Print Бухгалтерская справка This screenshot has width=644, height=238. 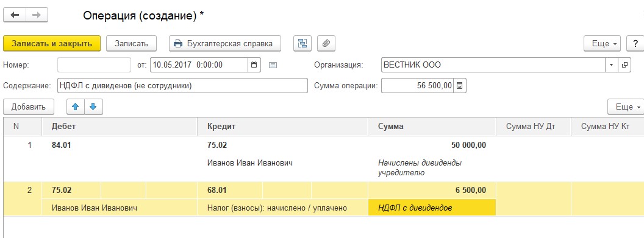click(x=225, y=43)
